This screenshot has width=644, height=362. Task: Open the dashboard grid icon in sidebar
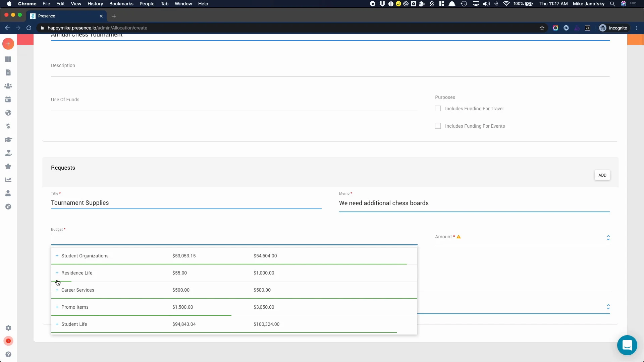tap(8, 59)
